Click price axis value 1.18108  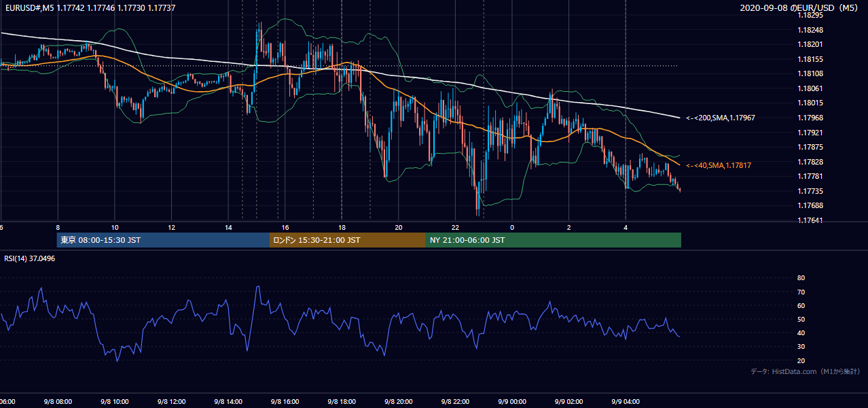810,73
